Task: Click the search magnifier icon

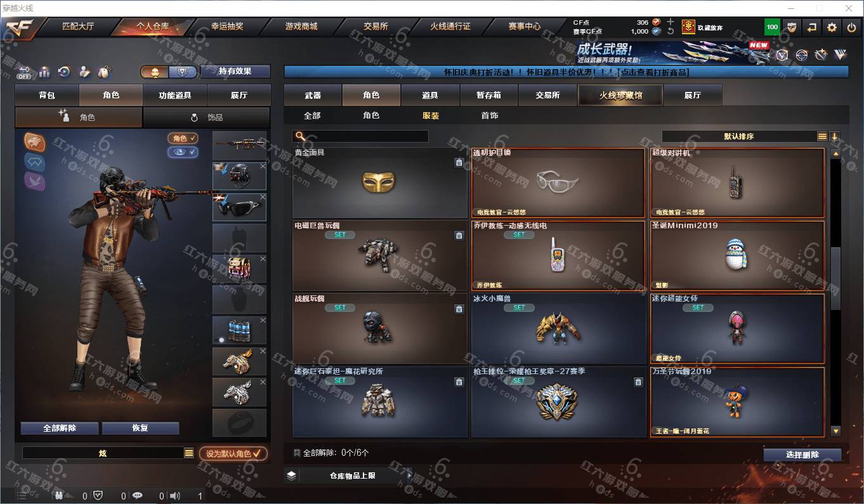Action: [x=300, y=136]
